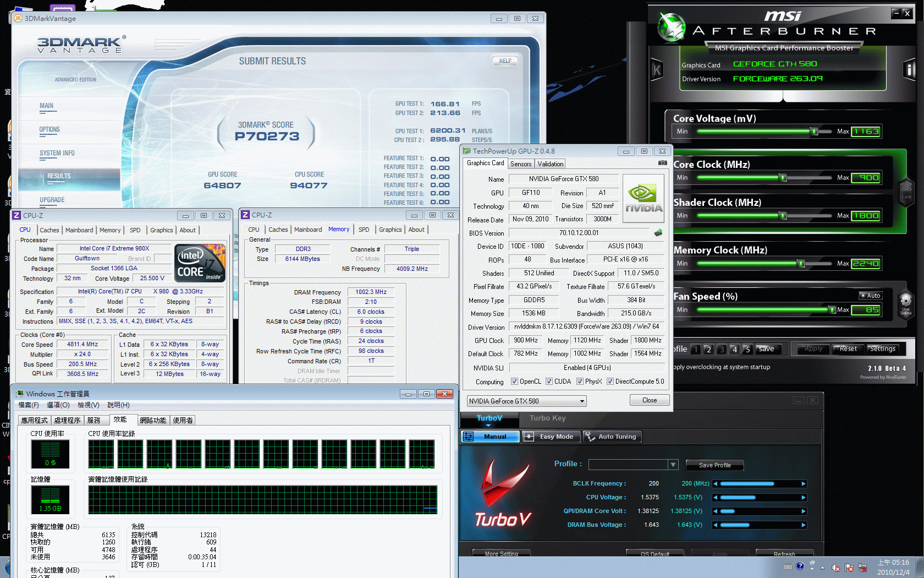Switch to the Sensors tab in GPU-Z
This screenshot has height=578, width=924.
[520, 164]
